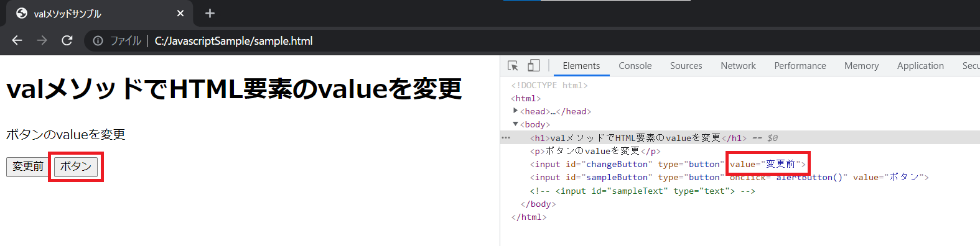The height and width of the screenshot is (246, 980).
Task: Click the value="変更前" attribute
Action: pyautogui.click(x=765, y=164)
